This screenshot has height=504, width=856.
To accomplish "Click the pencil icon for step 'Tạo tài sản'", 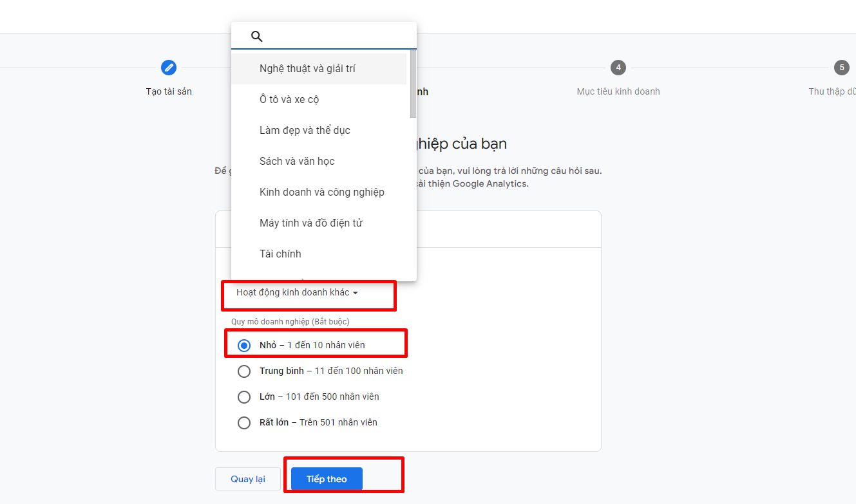I will pos(169,68).
